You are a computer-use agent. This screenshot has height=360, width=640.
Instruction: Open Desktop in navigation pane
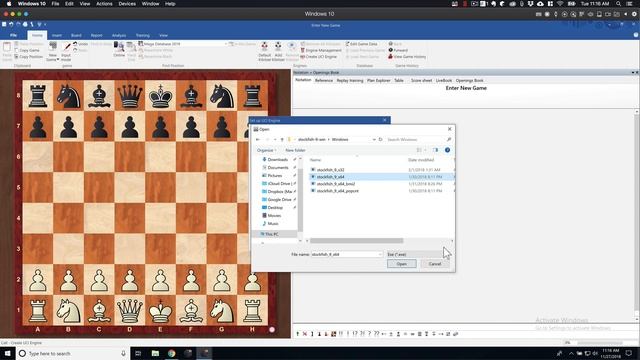point(275,208)
